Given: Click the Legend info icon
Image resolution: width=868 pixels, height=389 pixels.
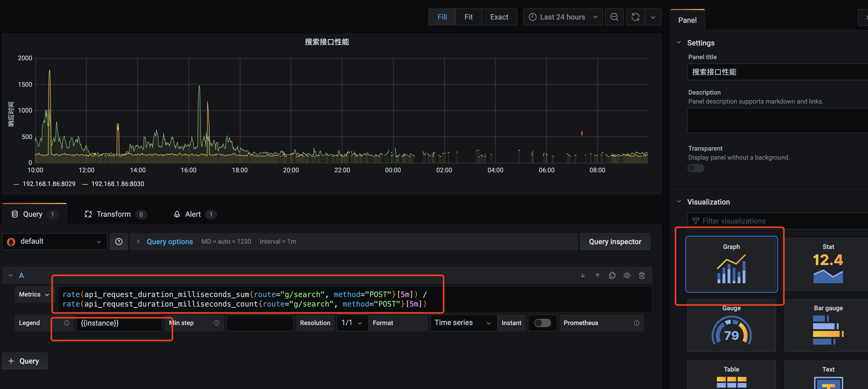Looking at the screenshot, I should (x=66, y=323).
